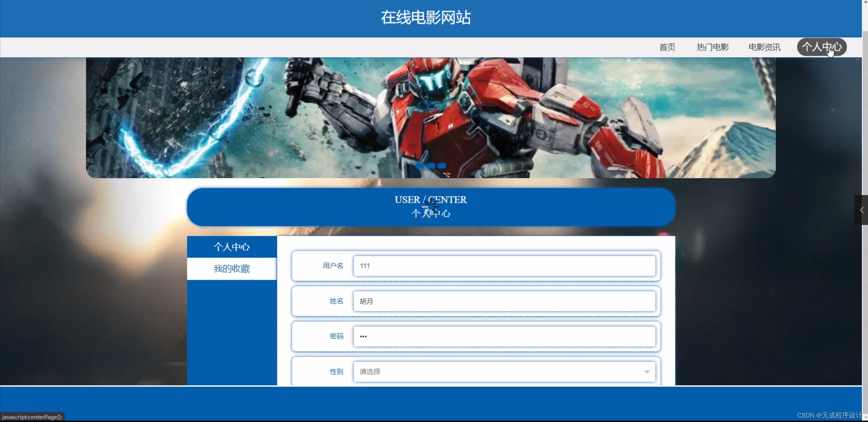Screen dimensions: 868x422
Task: Select the second carousel indicator dot
Action: point(431,166)
